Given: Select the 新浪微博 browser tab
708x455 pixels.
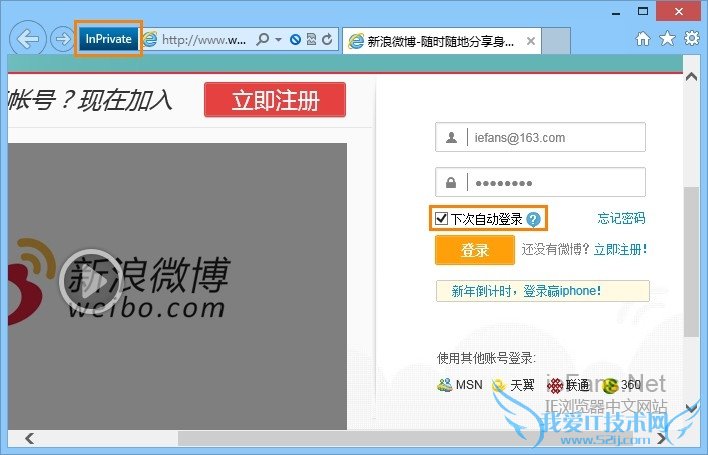Looking at the screenshot, I should click(x=442, y=41).
